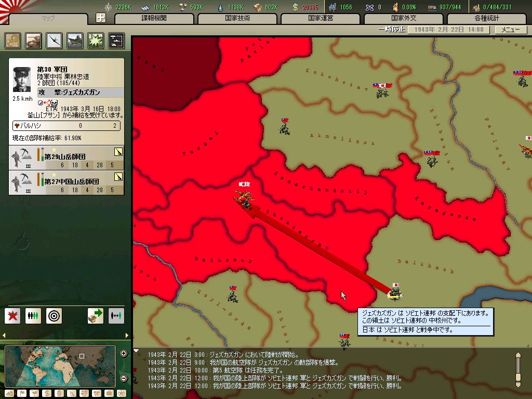Open active battles explosion icon
Viewport: 532px width, 399px height.
click(96, 41)
